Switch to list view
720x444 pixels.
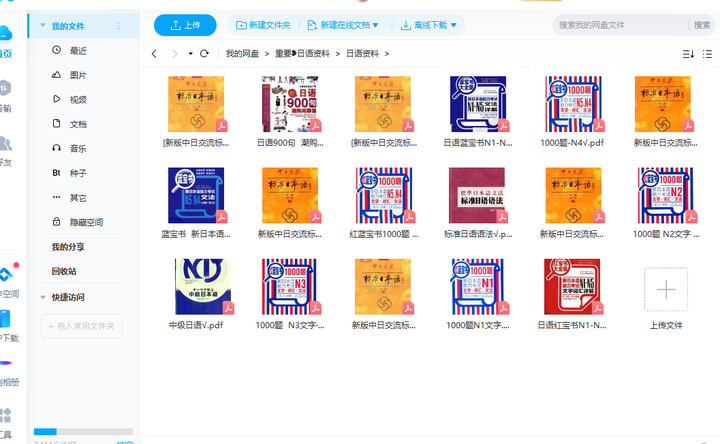707,54
